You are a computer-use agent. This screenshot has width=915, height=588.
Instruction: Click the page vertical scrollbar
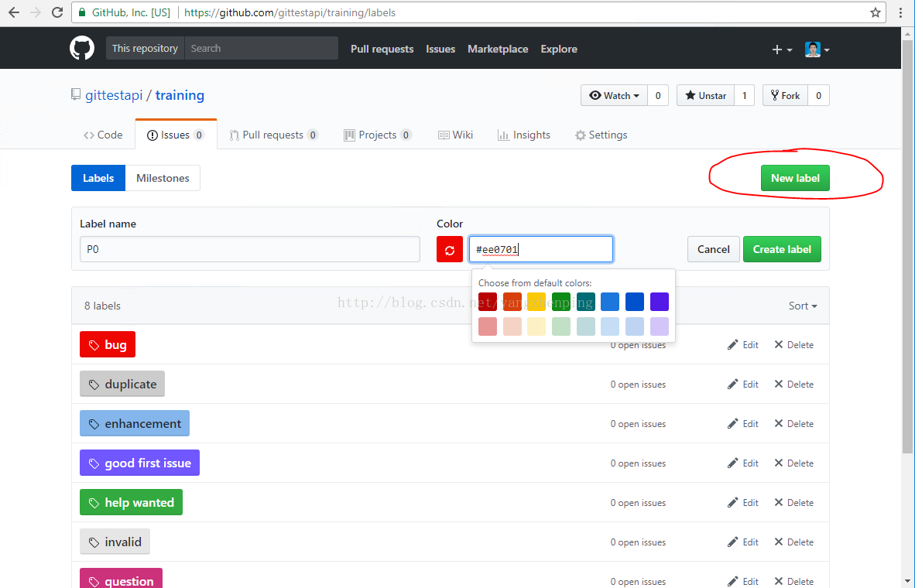coord(907,245)
